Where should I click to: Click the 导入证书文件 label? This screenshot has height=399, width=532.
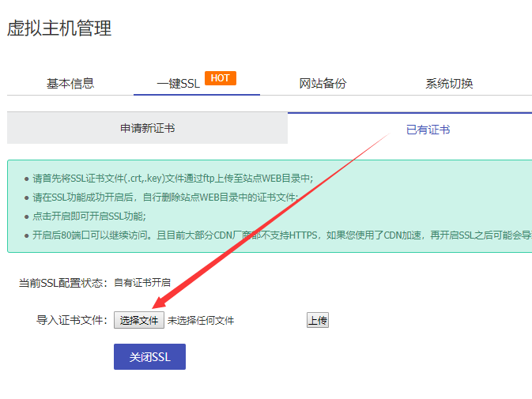pyautogui.click(x=72, y=320)
